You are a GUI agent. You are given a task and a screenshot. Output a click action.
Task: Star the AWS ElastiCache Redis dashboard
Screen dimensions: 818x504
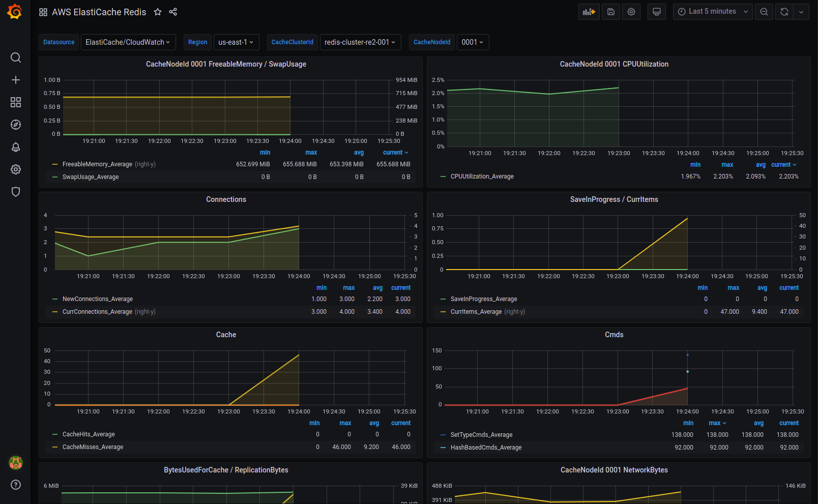click(158, 12)
